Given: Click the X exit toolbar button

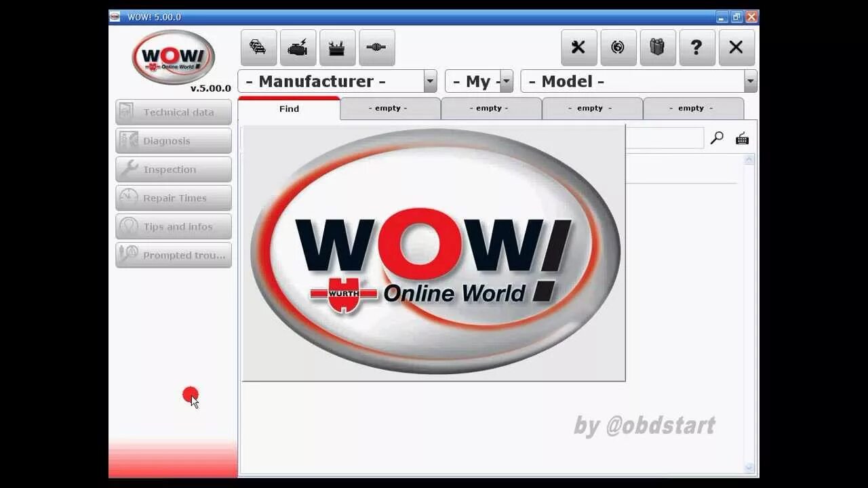Looking at the screenshot, I should pyautogui.click(x=736, y=47).
